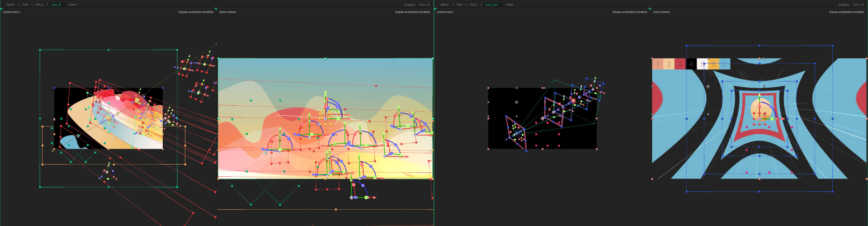Pick the light blue swatch numbered 7
Viewport: 868px width, 226px height.
tap(725, 64)
